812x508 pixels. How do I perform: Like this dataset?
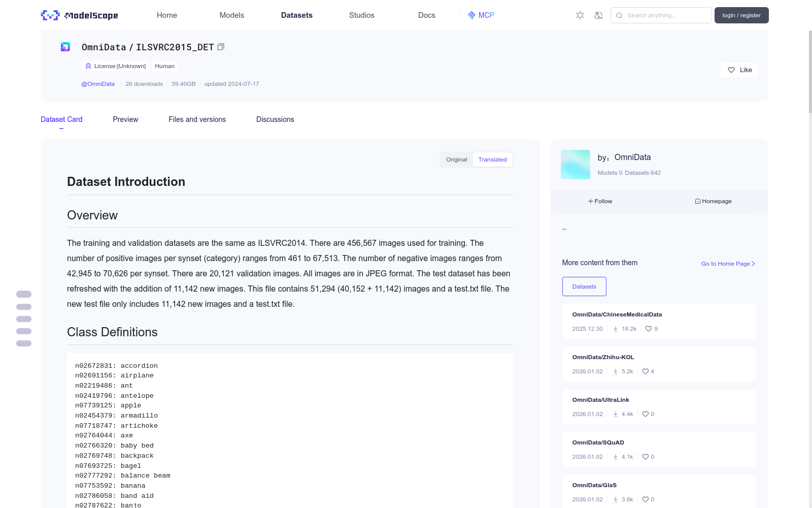pyautogui.click(x=739, y=70)
